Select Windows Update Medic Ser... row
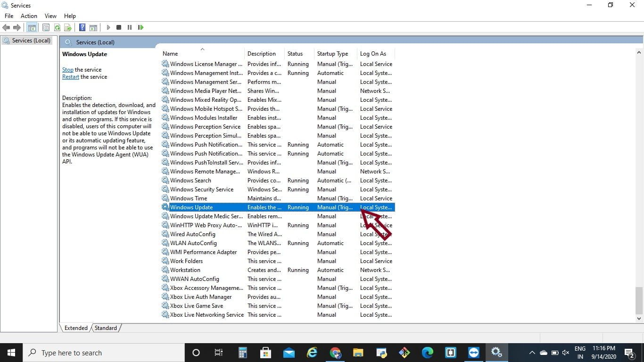Viewport: 644px width, 362px height. pyautogui.click(x=278, y=216)
